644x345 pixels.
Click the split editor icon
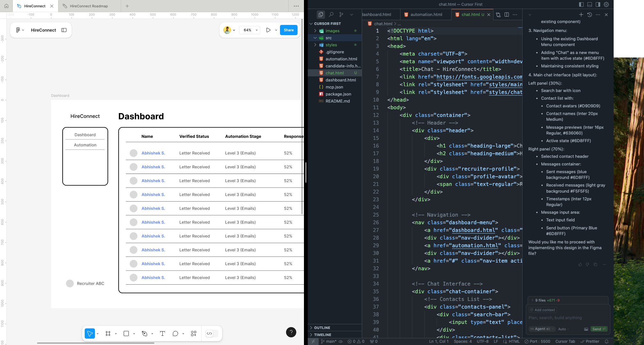[x=507, y=15]
